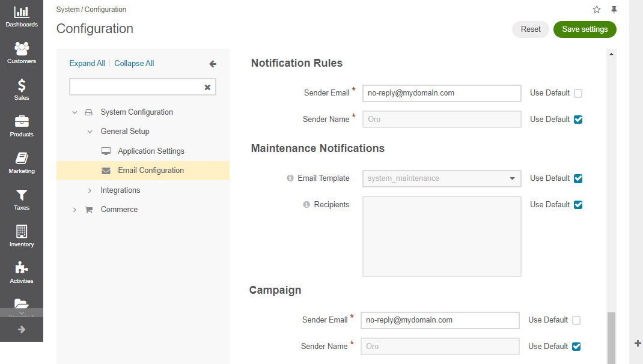Uncheck Use Default for Recipients
Screen dimensions: 643x364
coord(578,205)
